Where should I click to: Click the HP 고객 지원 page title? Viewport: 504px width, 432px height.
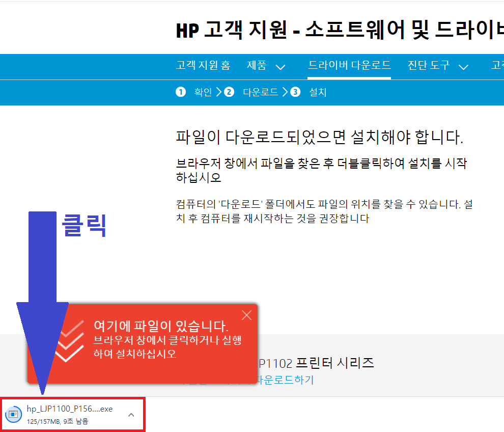click(x=340, y=30)
